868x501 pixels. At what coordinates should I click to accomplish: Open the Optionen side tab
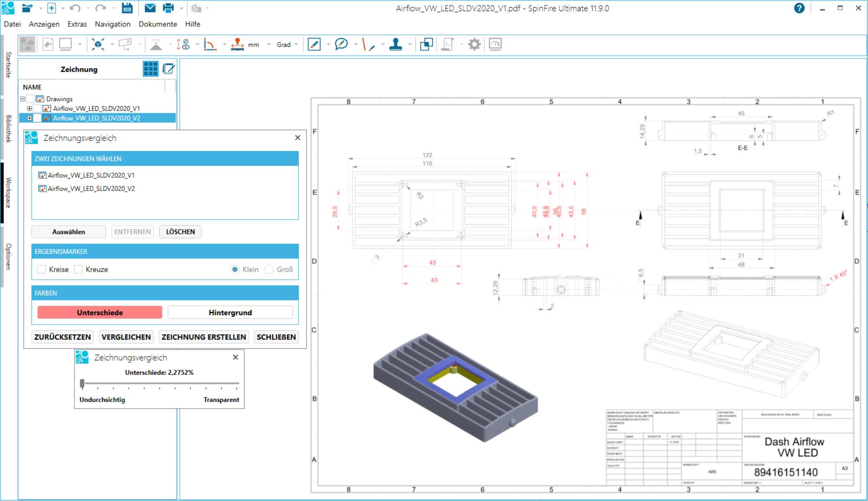(x=8, y=256)
